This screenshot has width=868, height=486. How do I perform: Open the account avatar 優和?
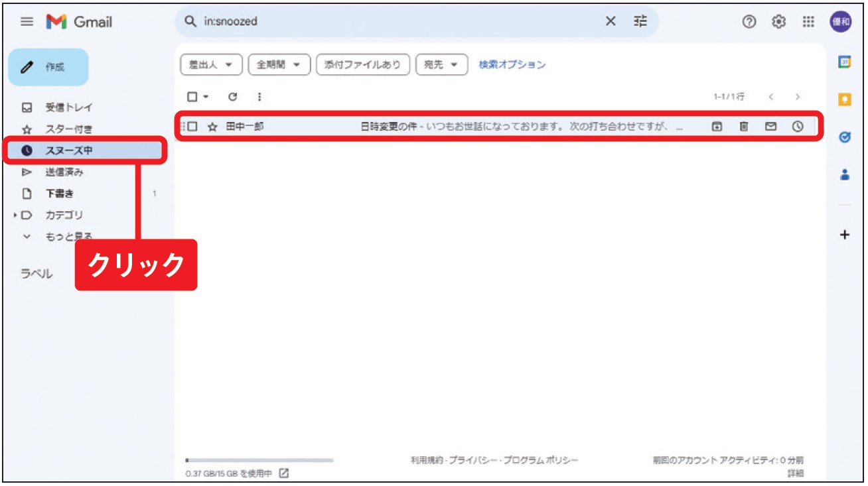(x=841, y=22)
